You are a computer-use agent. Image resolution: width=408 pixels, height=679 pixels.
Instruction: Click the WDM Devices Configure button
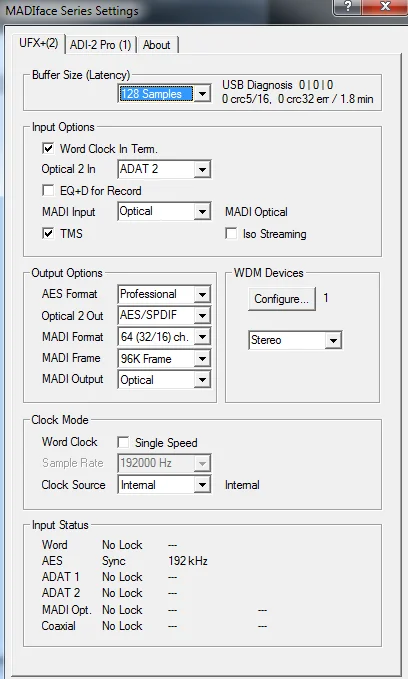tap(282, 299)
